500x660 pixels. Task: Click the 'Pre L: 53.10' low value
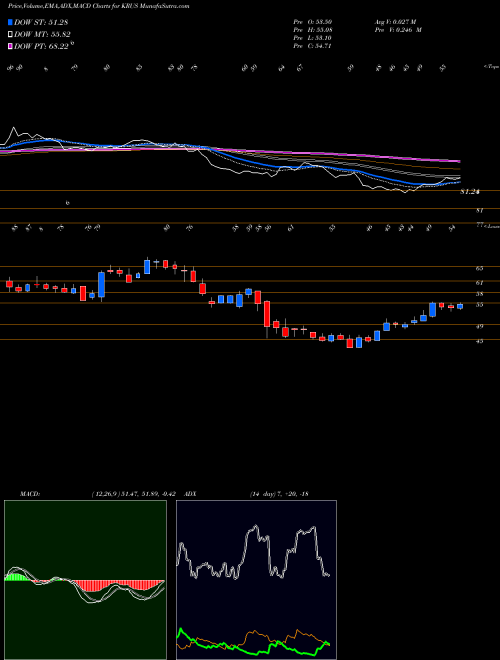[313, 38]
